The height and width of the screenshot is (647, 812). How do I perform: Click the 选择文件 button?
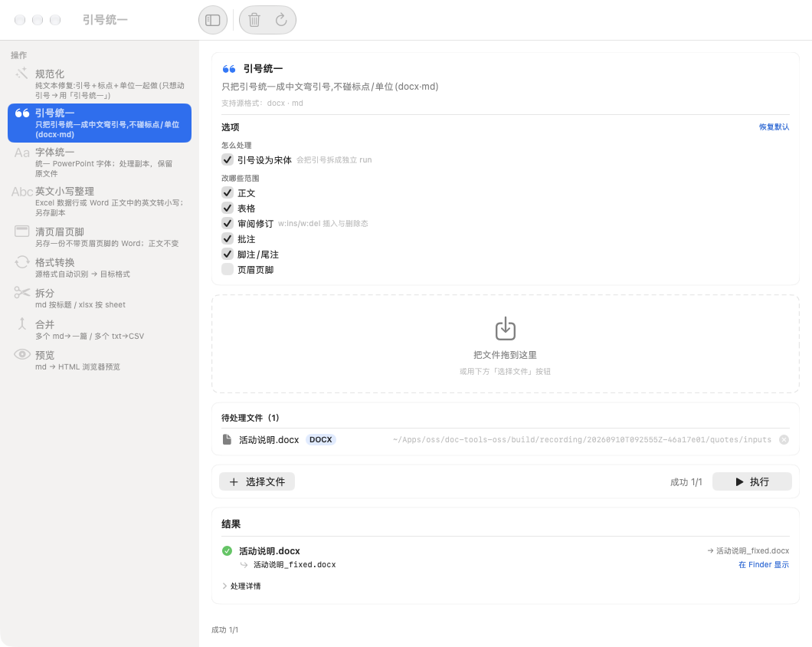(x=257, y=481)
